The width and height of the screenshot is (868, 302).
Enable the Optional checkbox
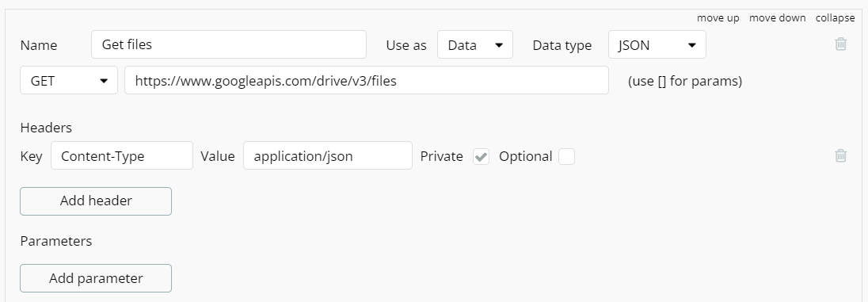[566, 157]
